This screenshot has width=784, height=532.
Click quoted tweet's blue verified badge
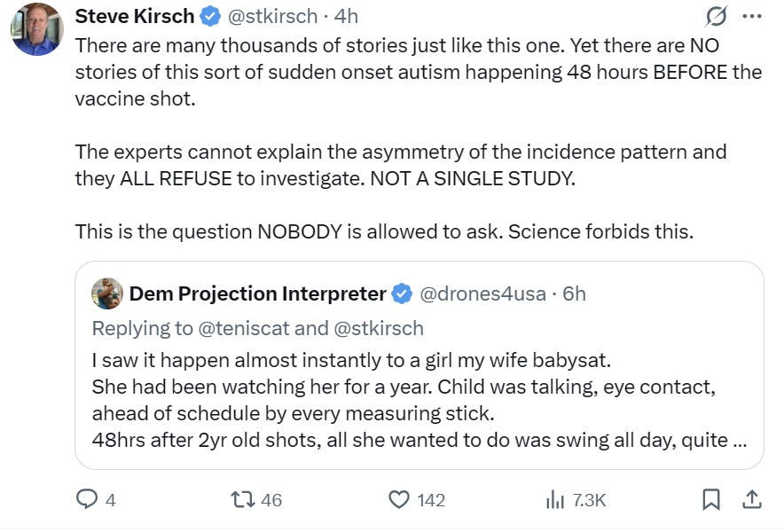tap(402, 293)
